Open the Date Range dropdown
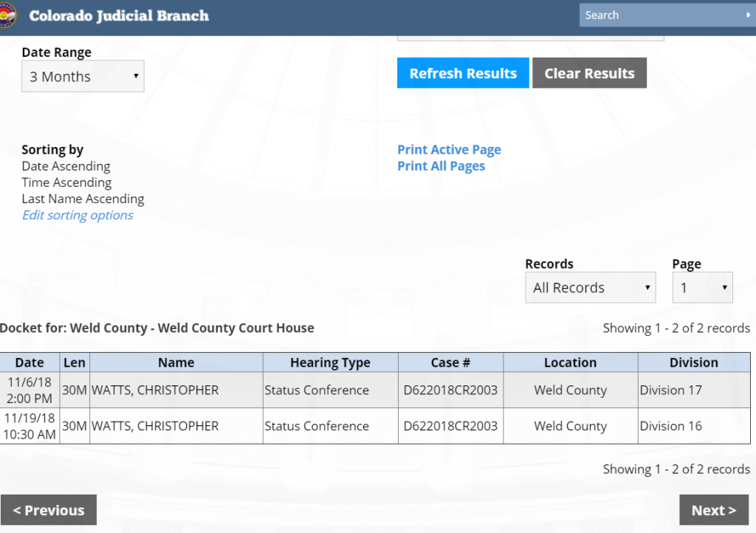 coord(83,77)
